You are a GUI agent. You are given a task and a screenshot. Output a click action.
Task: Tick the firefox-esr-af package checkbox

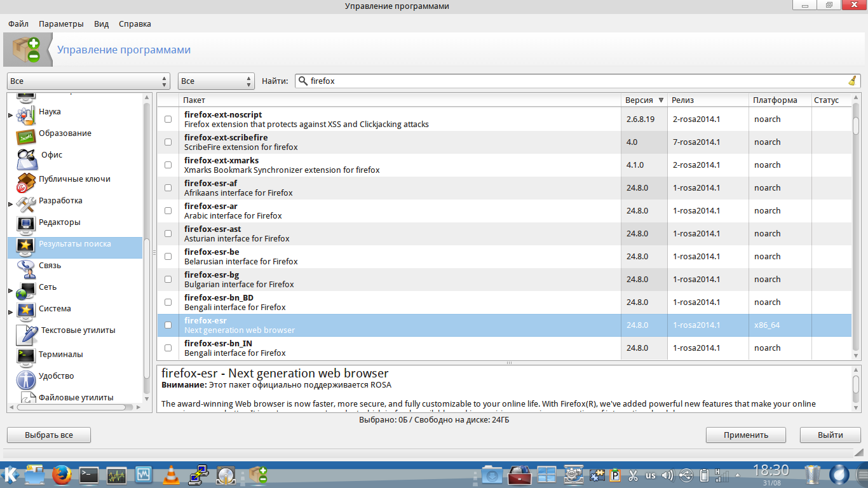(168, 188)
